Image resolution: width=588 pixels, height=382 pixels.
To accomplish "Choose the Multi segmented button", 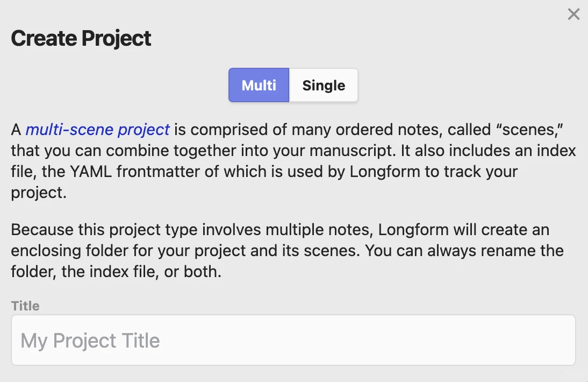I will click(259, 85).
